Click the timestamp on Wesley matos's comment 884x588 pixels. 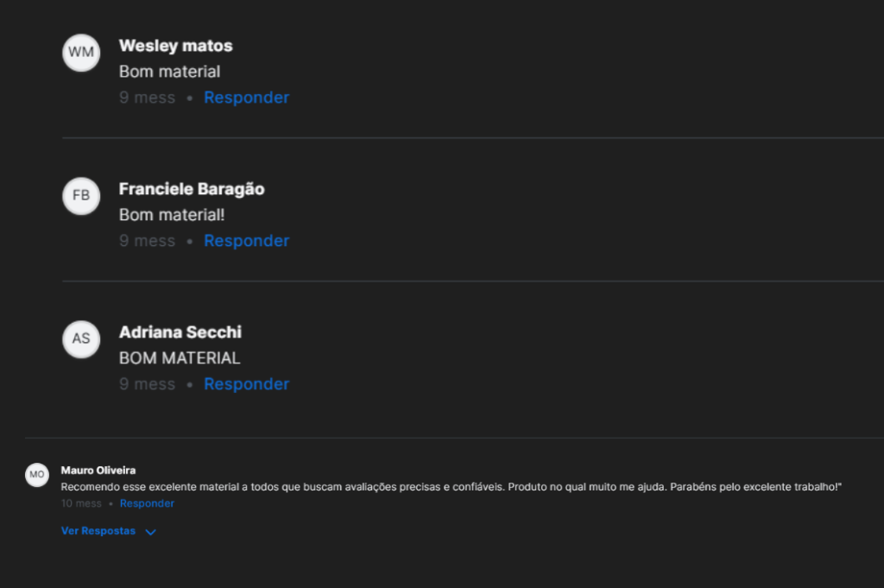[x=147, y=98]
